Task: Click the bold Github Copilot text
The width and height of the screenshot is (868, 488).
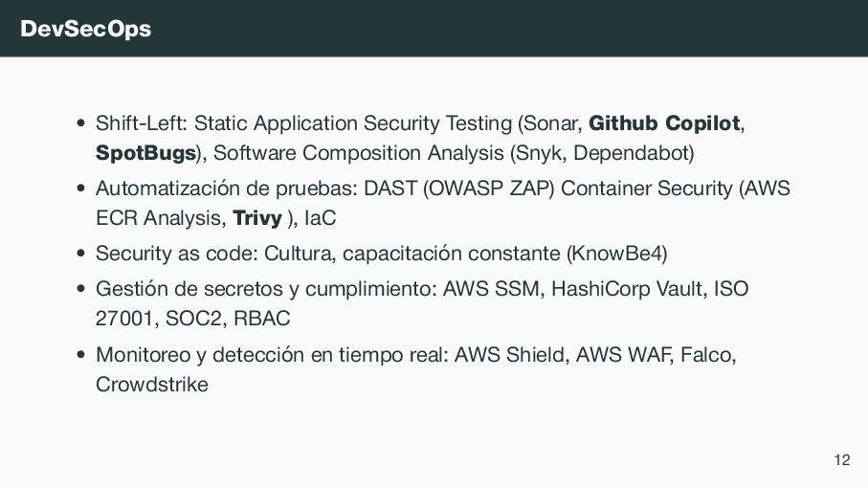Action: (x=664, y=122)
